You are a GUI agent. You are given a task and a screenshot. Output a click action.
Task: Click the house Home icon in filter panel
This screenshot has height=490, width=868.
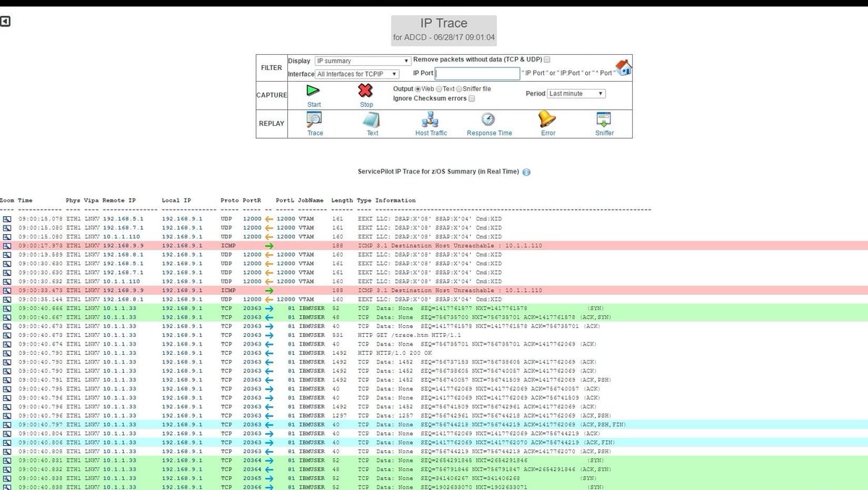point(624,67)
